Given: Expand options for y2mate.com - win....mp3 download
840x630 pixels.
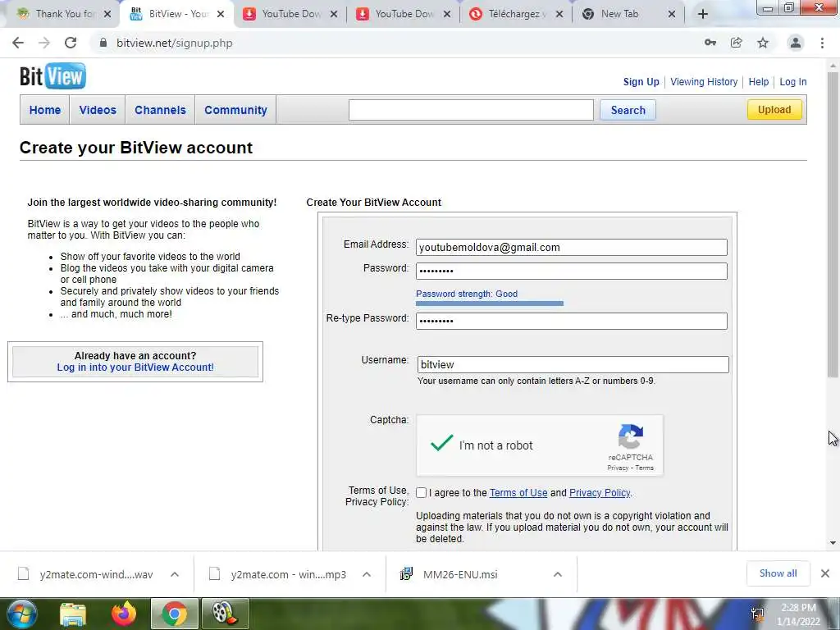Looking at the screenshot, I should point(367,574).
